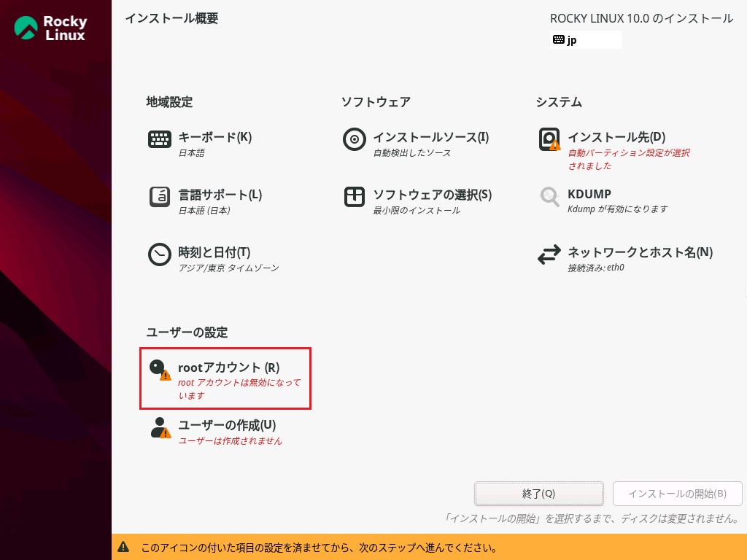This screenshot has height=560, width=747.
Task: Select the 時刻と日付(T) label
Action: click(x=214, y=252)
